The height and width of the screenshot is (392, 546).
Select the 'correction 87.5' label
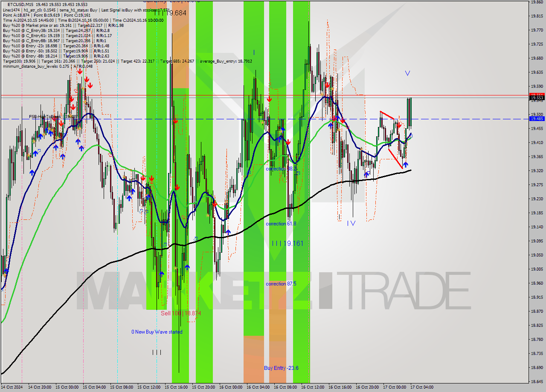281,284
